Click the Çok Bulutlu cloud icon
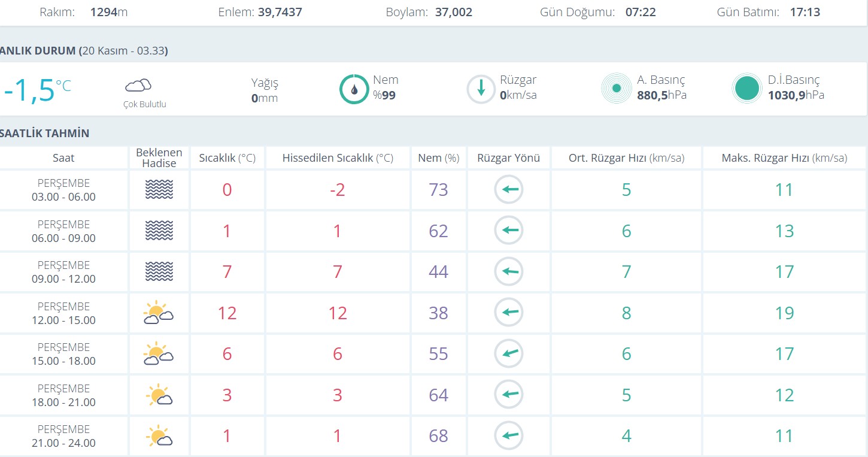This screenshot has width=868, height=457. [138, 85]
